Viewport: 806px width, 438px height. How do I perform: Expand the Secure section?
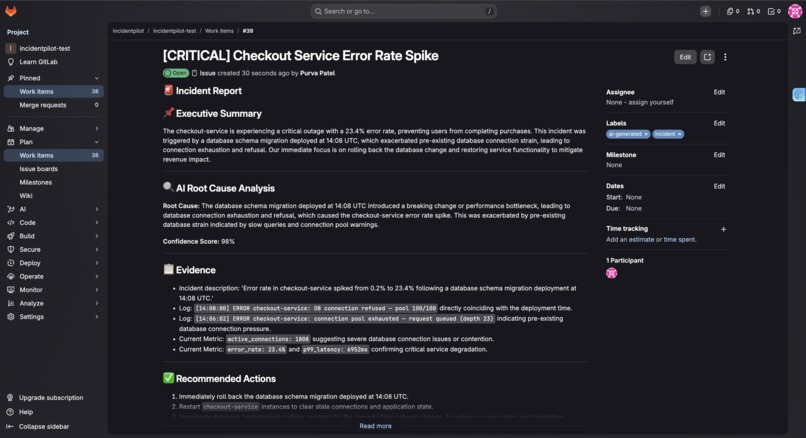pos(53,249)
